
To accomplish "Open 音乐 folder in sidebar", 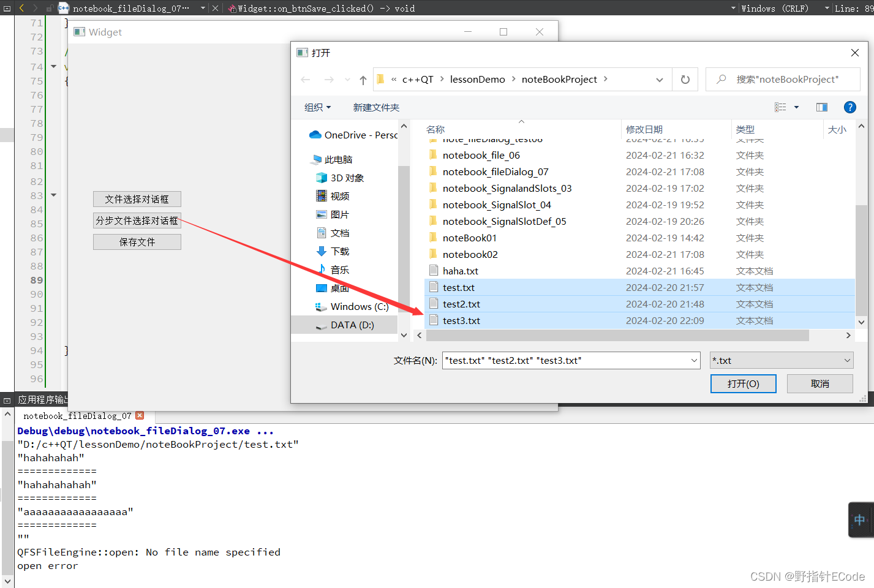I will [x=333, y=269].
